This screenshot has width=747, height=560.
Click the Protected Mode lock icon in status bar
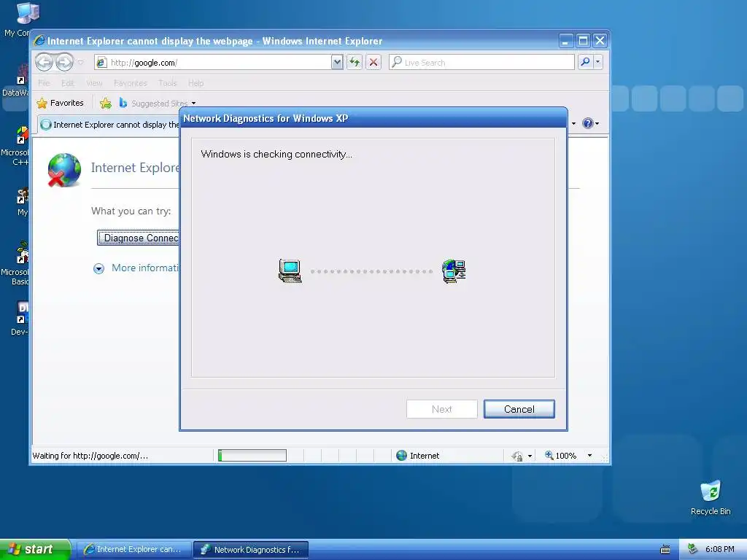point(517,456)
